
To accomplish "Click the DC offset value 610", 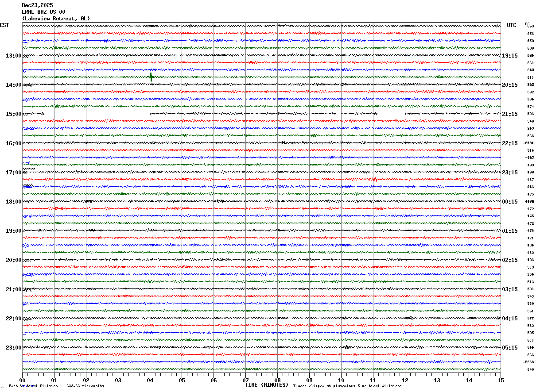I will point(530,77).
